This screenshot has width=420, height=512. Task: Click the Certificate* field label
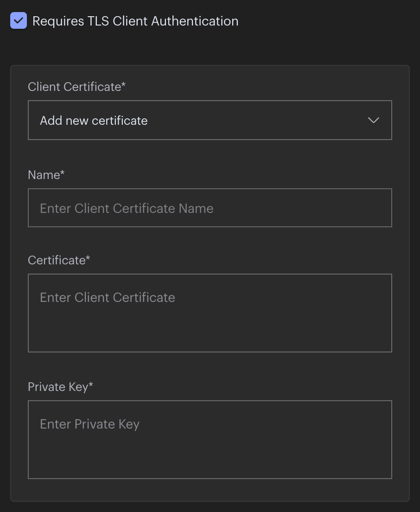coord(59,260)
